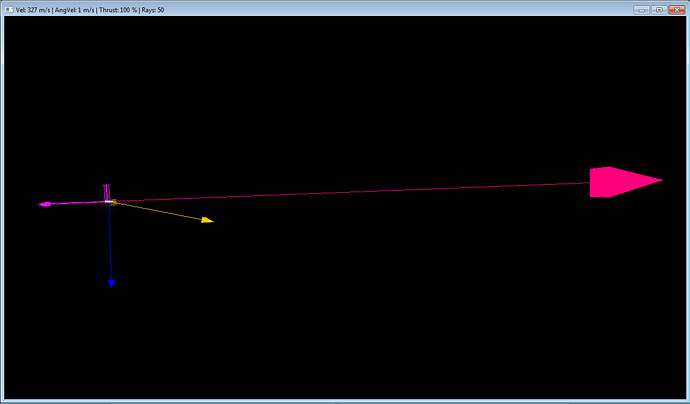690x404 pixels.
Task: Click the application icon in the title bar
Action: tap(9, 9)
